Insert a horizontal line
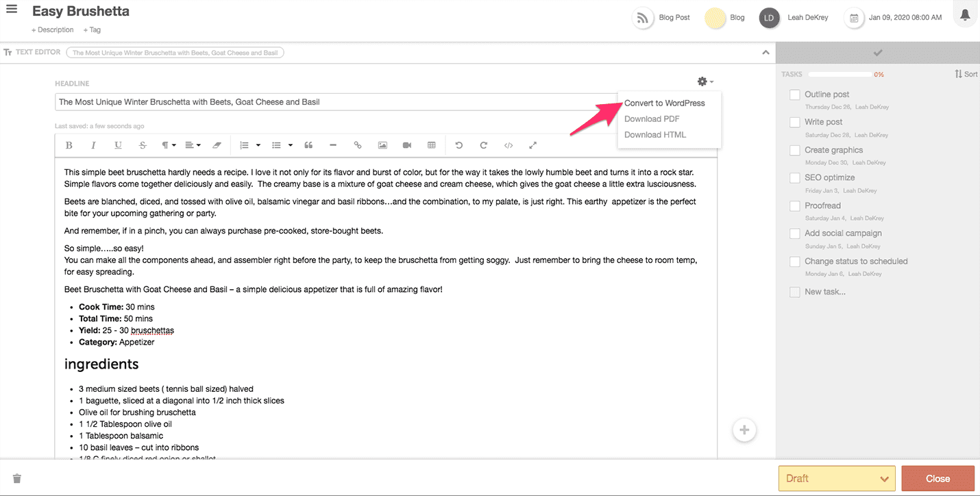Viewport: 980px width, 496px height. (x=333, y=145)
